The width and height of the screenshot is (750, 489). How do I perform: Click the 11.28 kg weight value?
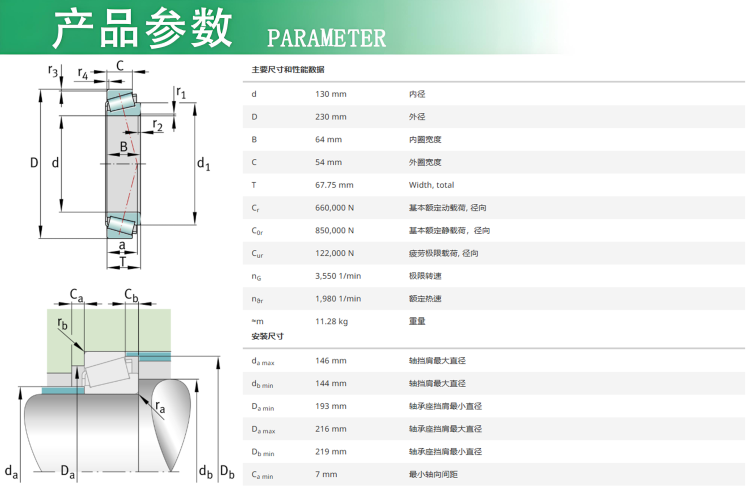pos(331,321)
